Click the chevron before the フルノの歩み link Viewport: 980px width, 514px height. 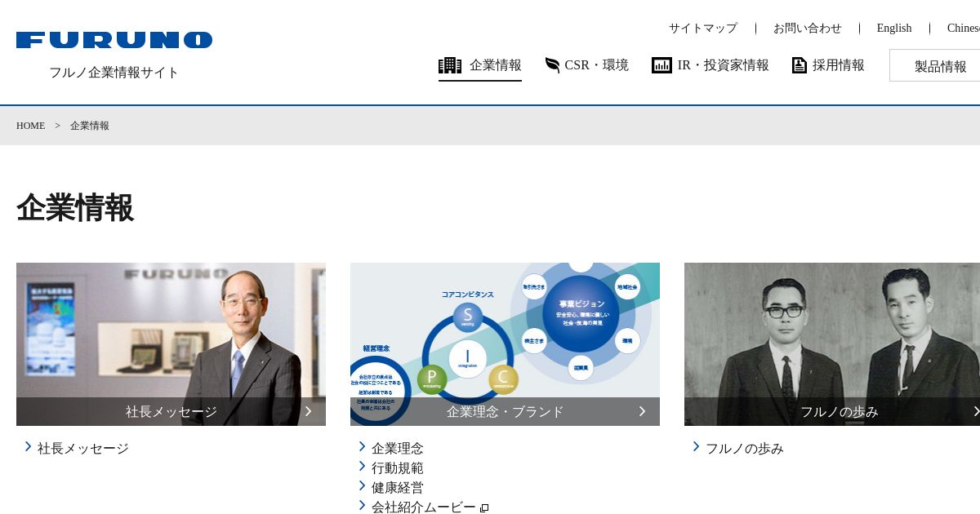pyautogui.click(x=697, y=447)
